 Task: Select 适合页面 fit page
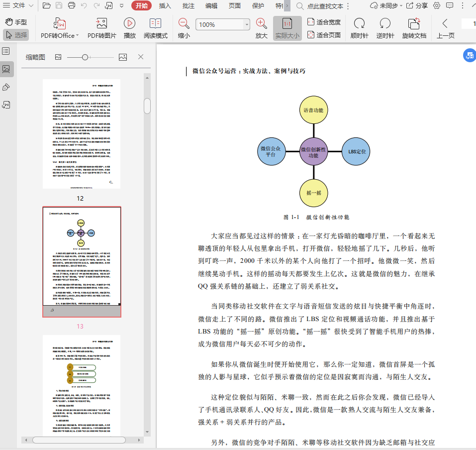(x=324, y=35)
